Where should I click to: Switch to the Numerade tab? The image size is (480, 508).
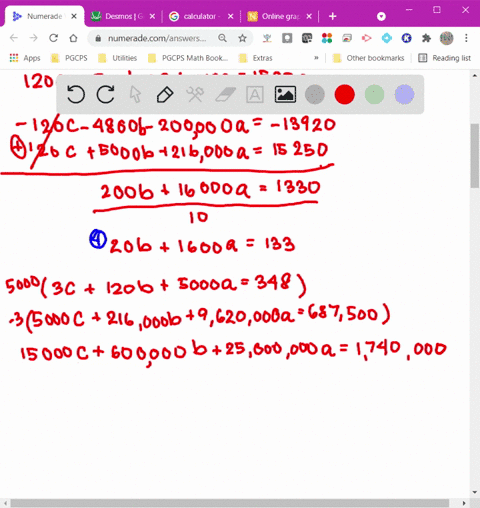coord(44,16)
